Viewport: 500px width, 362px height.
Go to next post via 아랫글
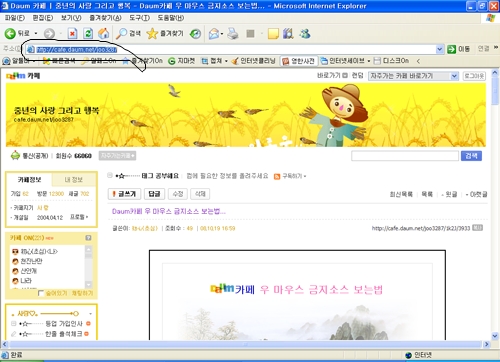point(478,194)
